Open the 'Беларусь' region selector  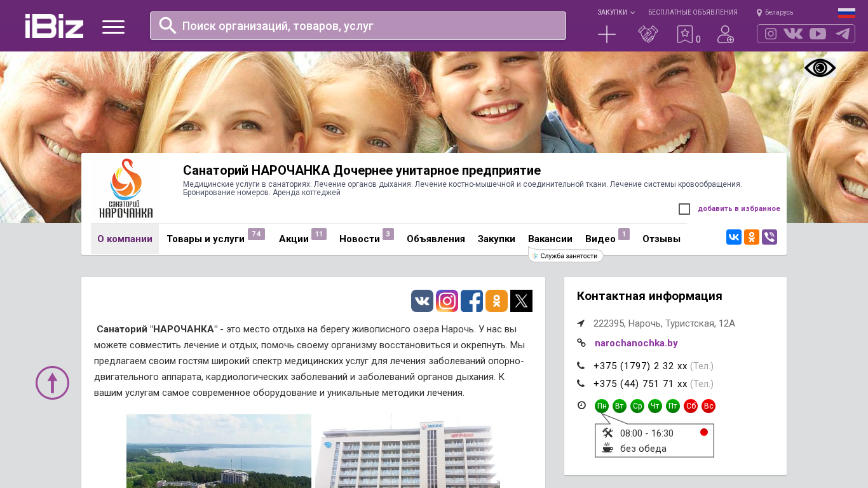[x=775, y=12]
